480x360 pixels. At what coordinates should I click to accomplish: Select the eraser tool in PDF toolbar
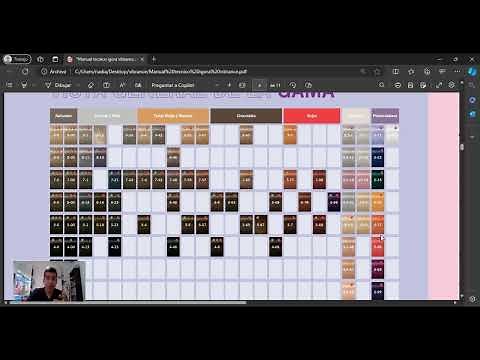coord(91,85)
